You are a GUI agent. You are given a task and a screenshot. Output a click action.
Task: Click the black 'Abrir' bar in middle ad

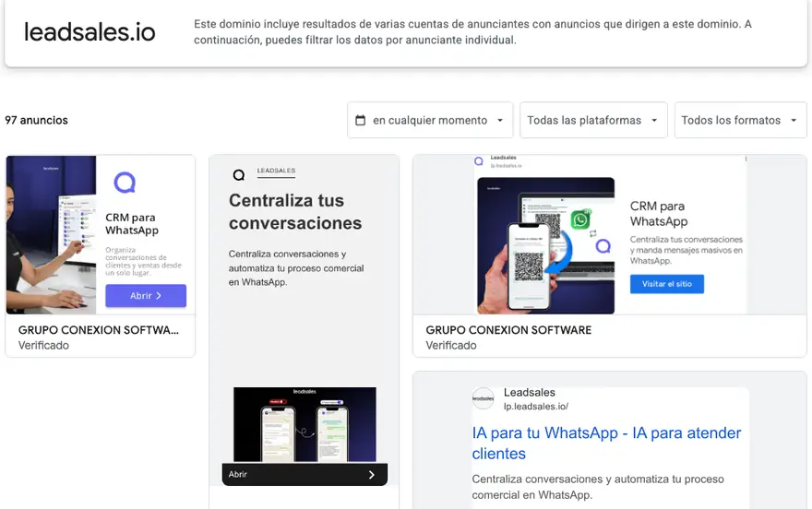tap(304, 474)
